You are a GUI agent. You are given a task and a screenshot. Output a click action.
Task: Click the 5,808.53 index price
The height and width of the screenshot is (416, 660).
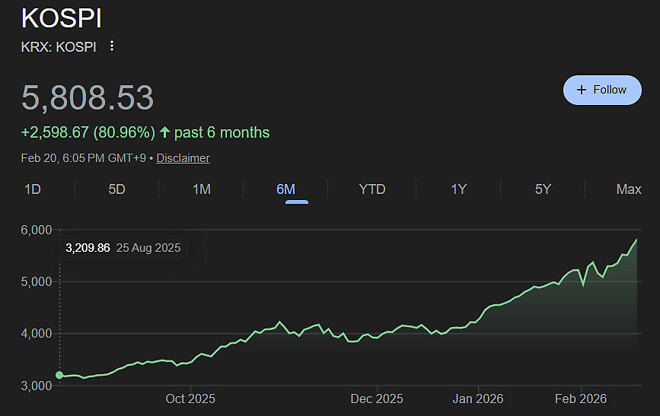point(88,98)
